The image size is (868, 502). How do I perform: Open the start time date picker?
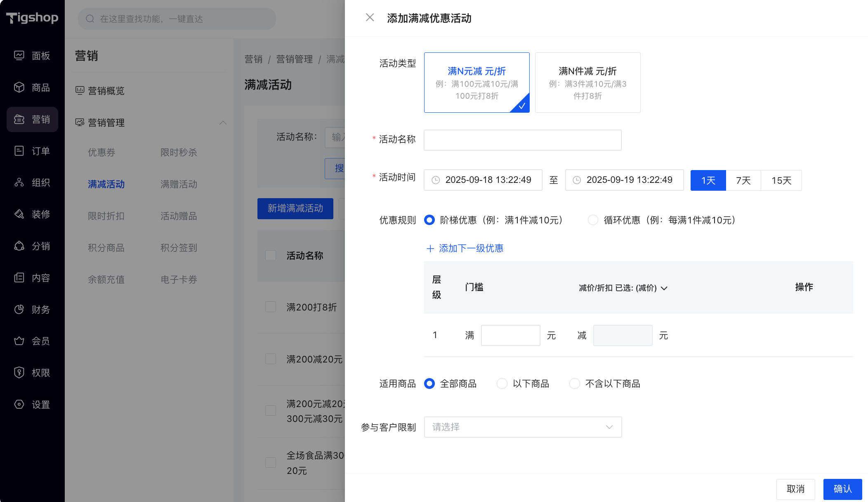(x=483, y=180)
